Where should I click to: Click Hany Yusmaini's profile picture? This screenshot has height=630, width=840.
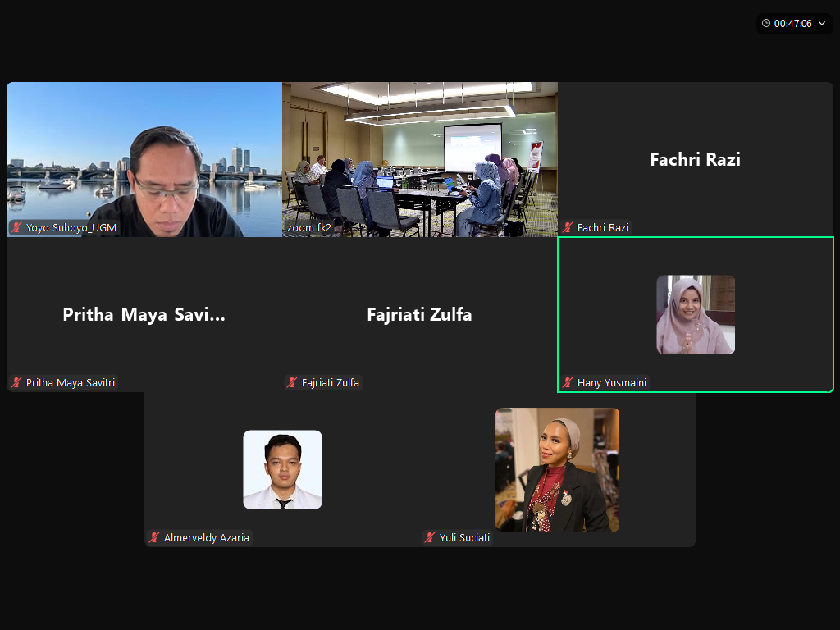[x=696, y=314]
